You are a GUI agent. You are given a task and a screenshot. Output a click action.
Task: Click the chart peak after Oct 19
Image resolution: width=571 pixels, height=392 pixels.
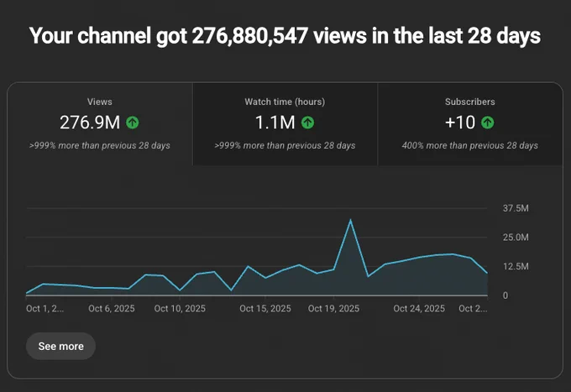point(350,220)
